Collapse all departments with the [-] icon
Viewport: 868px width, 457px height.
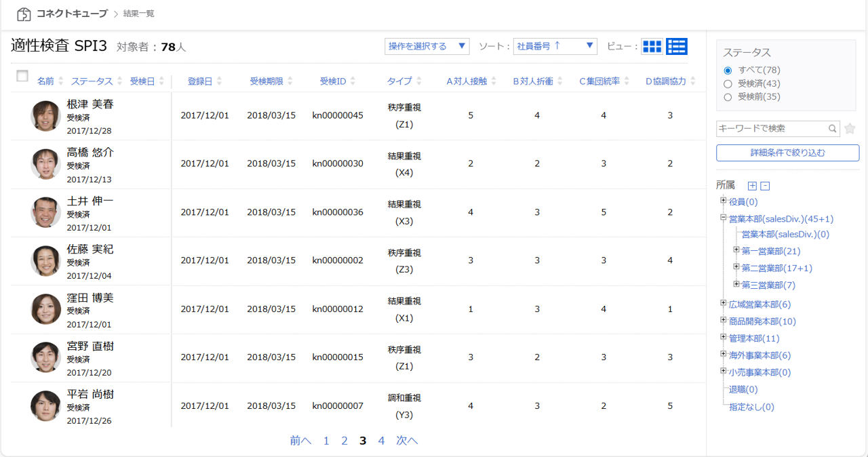click(x=766, y=184)
